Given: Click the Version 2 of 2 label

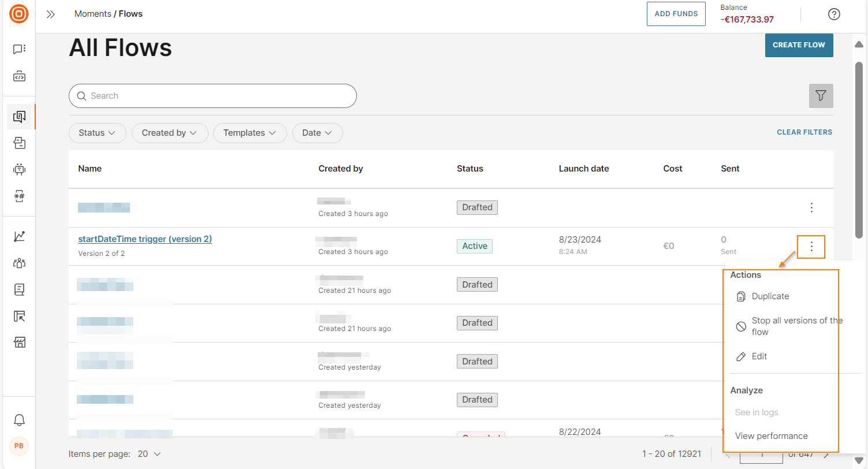Looking at the screenshot, I should (x=102, y=254).
